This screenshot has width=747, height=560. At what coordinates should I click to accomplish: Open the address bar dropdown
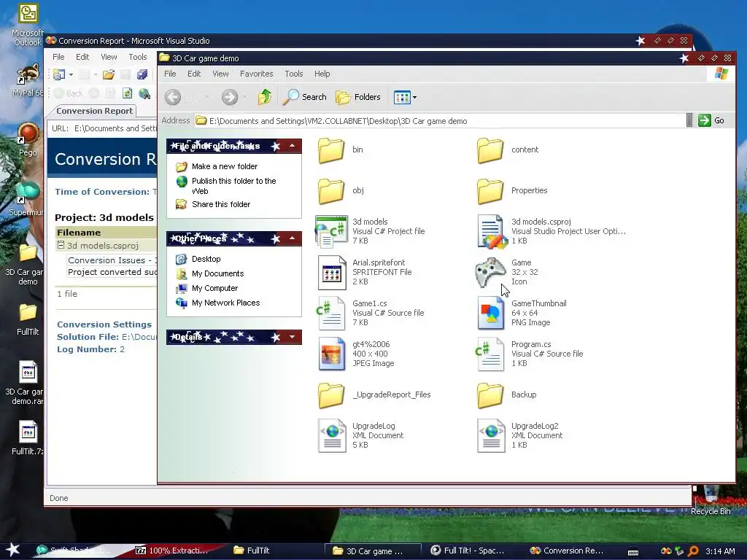tap(689, 120)
